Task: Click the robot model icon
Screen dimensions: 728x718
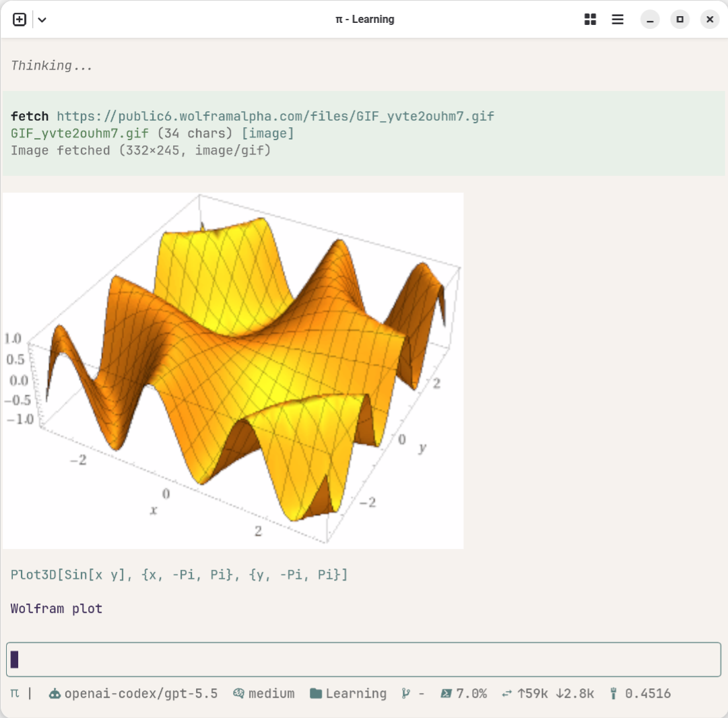Action: point(55,693)
